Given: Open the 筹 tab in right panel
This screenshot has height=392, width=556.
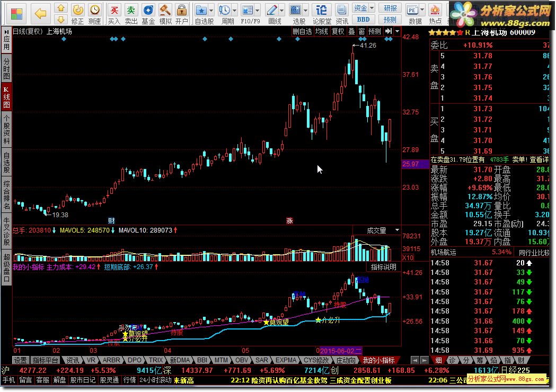Looking at the screenshot, I should [x=480, y=360].
